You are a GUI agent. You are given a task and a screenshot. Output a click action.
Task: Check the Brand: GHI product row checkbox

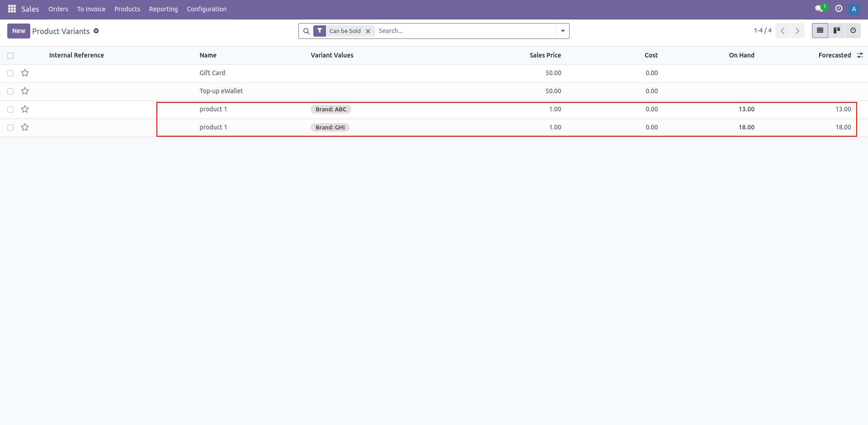[x=10, y=128]
